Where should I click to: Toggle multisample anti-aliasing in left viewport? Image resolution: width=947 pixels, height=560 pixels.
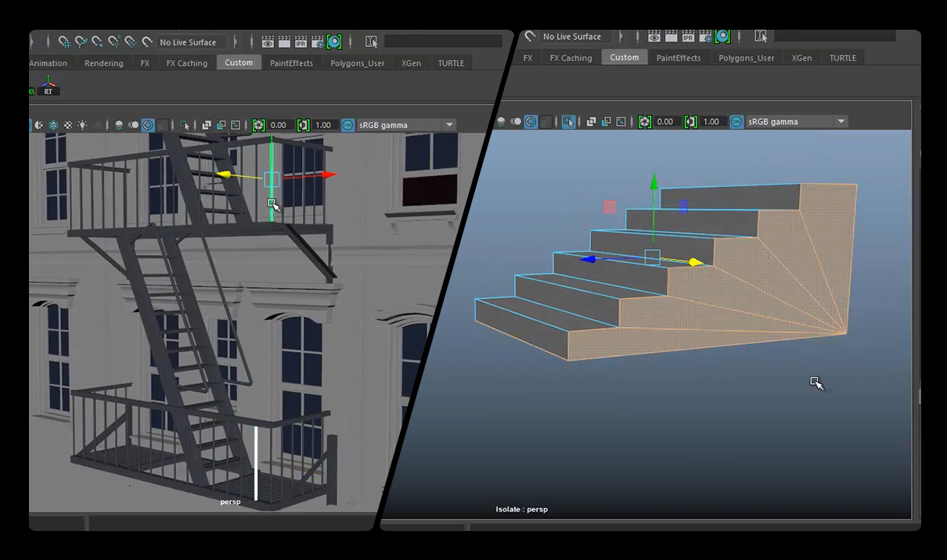[x=147, y=125]
